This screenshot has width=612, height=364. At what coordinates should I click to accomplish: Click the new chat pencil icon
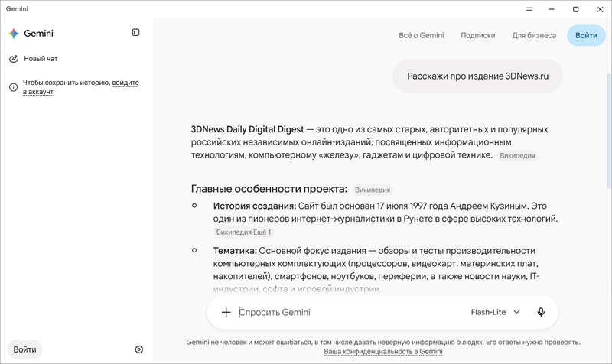[13, 59]
